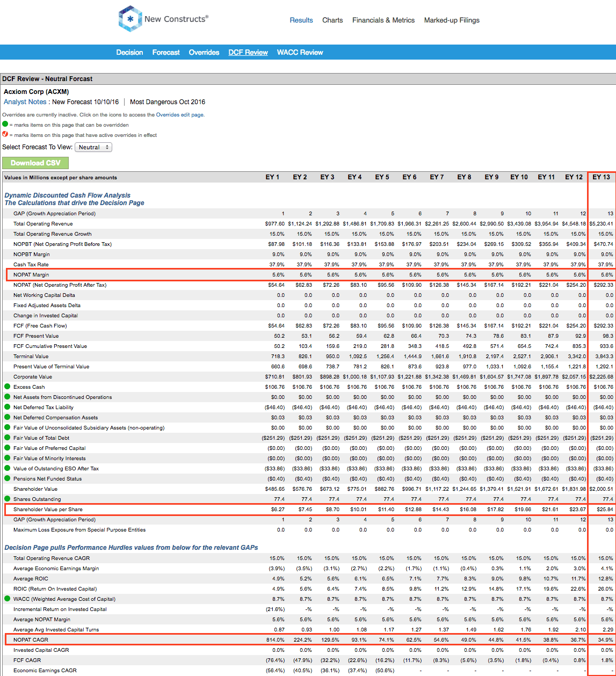Click the 2.29 invested capital turns value
The image size is (616, 676).
tap(608, 629)
